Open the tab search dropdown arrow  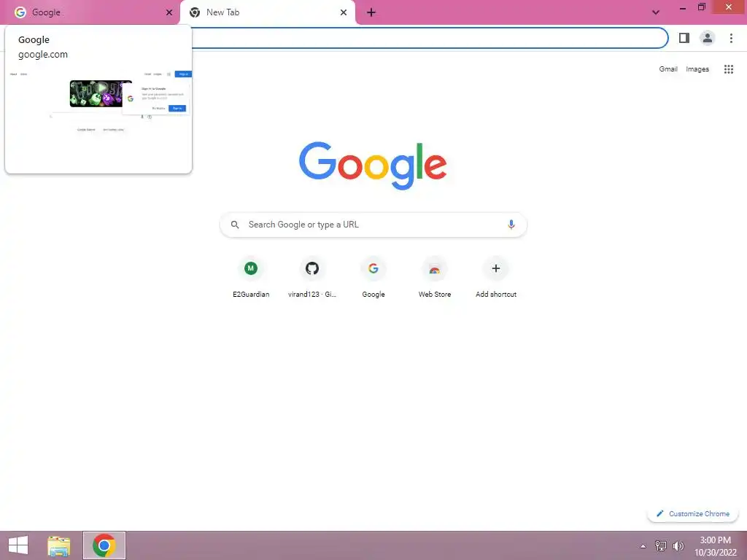(x=656, y=12)
